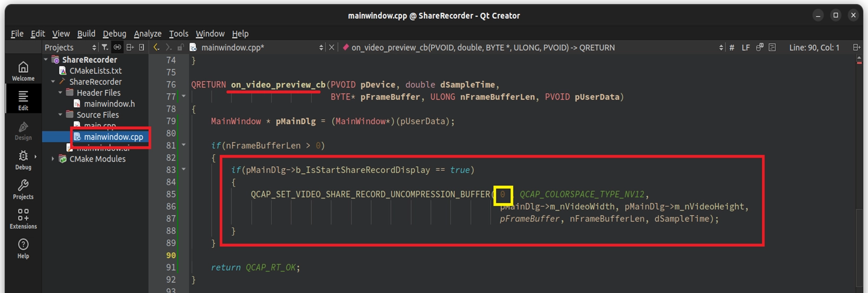This screenshot has width=868, height=293.
Task: Select Header Files folder label
Action: [x=98, y=93]
